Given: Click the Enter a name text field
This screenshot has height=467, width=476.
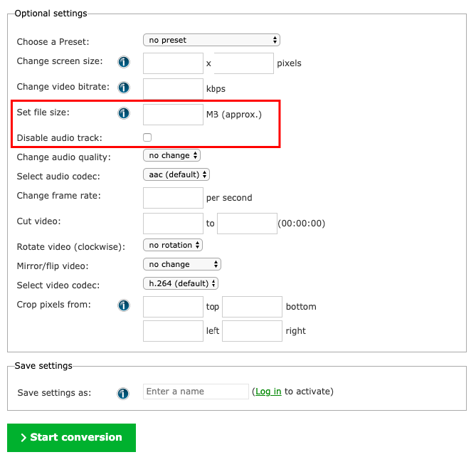Looking at the screenshot, I should pyautogui.click(x=196, y=392).
